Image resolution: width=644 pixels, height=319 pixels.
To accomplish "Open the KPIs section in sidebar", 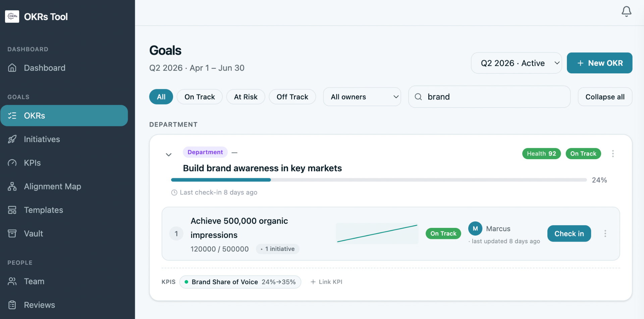I will (x=32, y=163).
